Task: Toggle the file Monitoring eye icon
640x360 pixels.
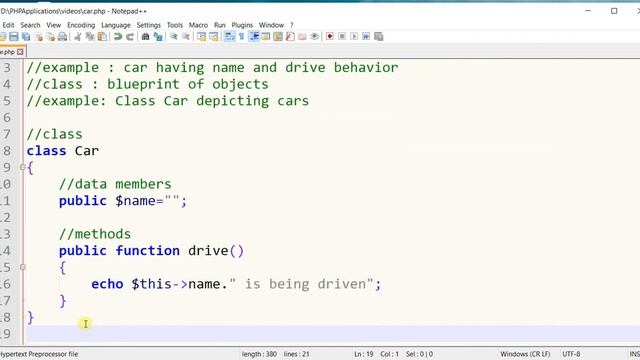Action: point(314,37)
